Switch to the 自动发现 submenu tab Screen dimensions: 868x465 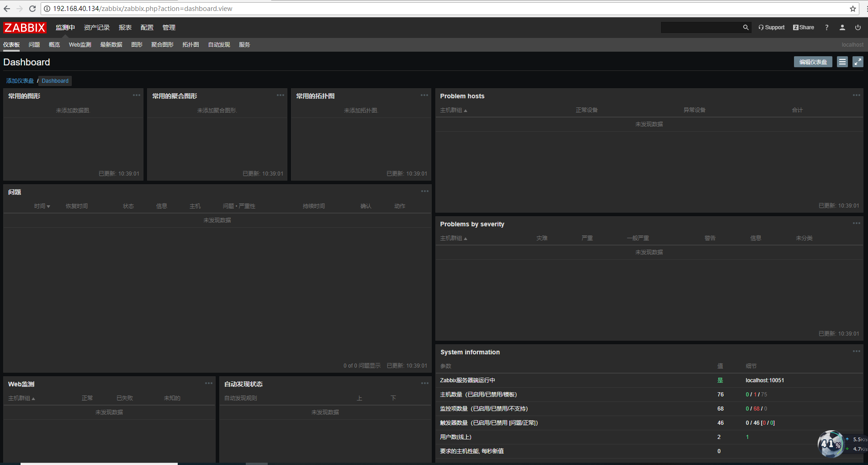point(219,45)
